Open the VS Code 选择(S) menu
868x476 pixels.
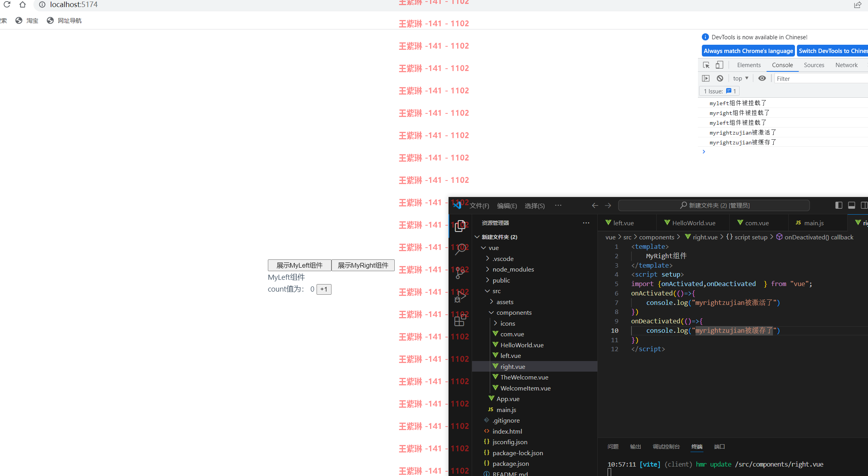[535, 206]
